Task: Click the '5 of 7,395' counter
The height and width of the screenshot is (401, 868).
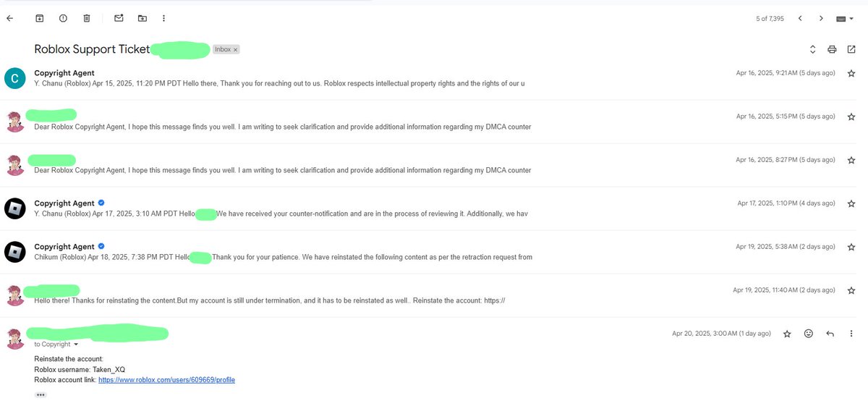Action: click(x=770, y=19)
